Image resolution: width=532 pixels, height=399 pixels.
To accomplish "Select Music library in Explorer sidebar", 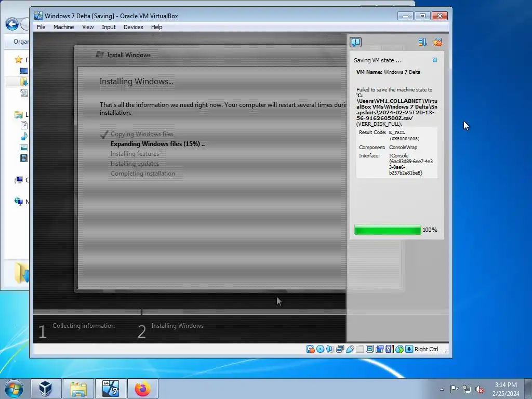I will pos(24,137).
